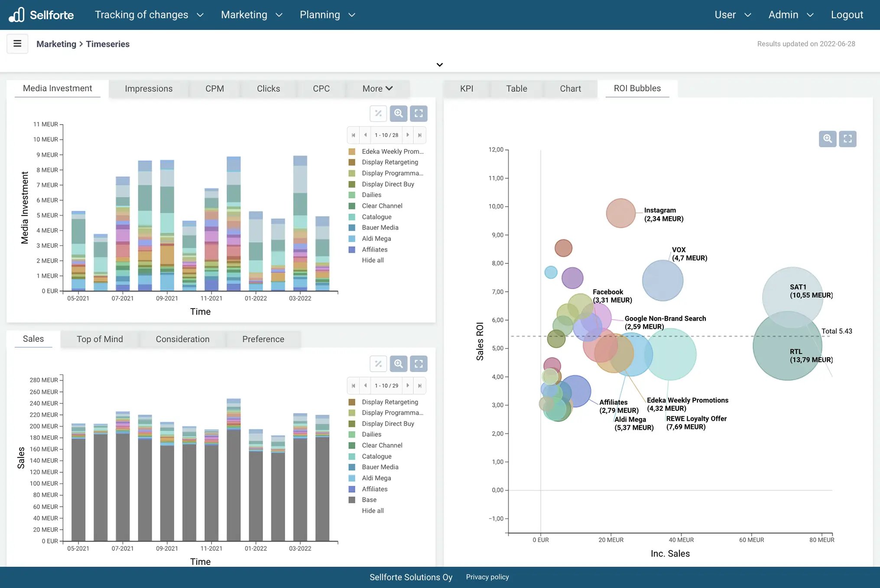
Task: Toggle Dailies series in Media Investment legend
Action: (365, 195)
